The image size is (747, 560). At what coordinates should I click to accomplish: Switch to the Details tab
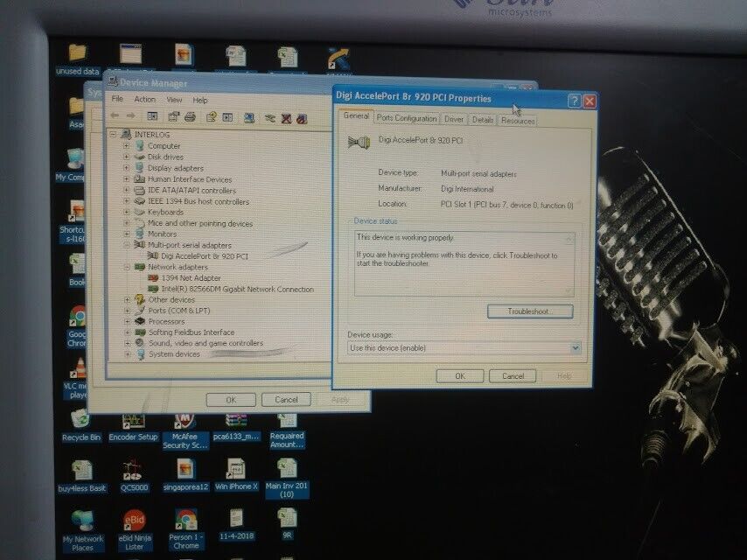tap(483, 120)
